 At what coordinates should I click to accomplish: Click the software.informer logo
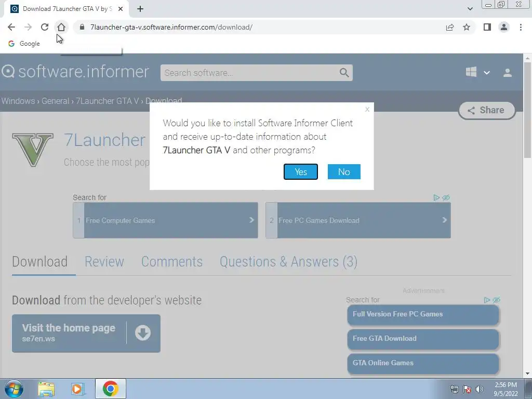(x=75, y=72)
